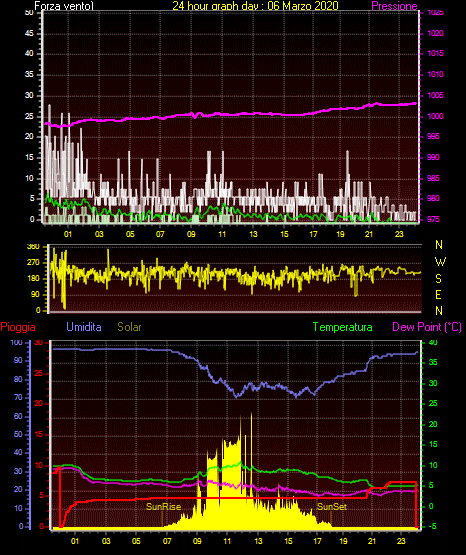466x555 pixels.
Task: Click hour label 01 on bottom graph
Action: click(75, 541)
